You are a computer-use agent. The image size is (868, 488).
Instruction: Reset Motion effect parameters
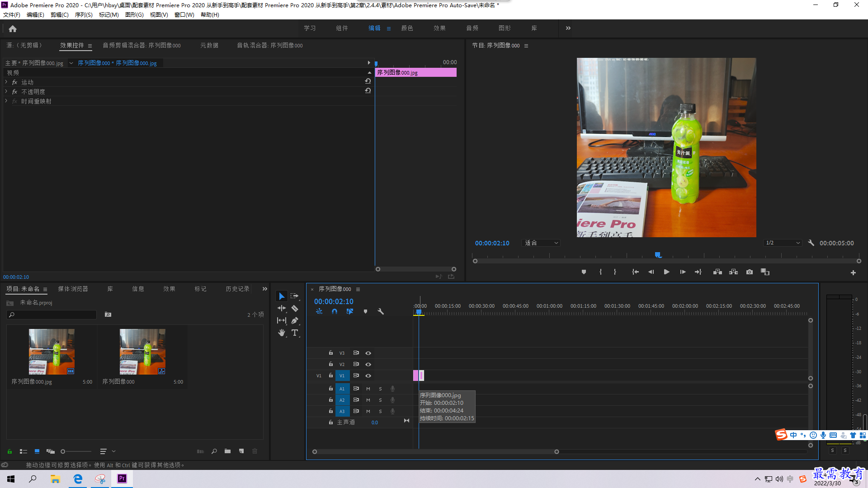point(368,81)
